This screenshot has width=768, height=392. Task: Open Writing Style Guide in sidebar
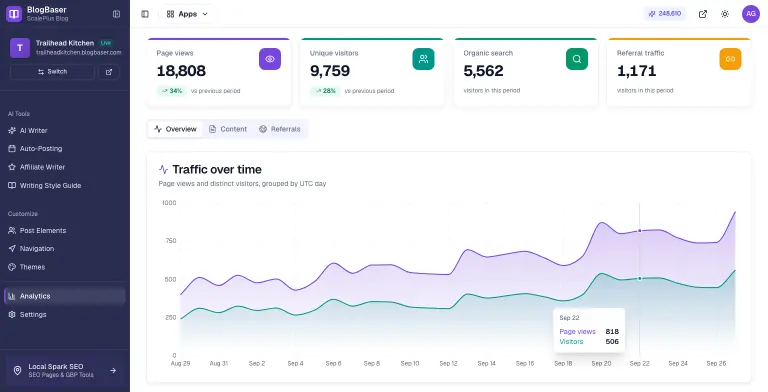65,186
